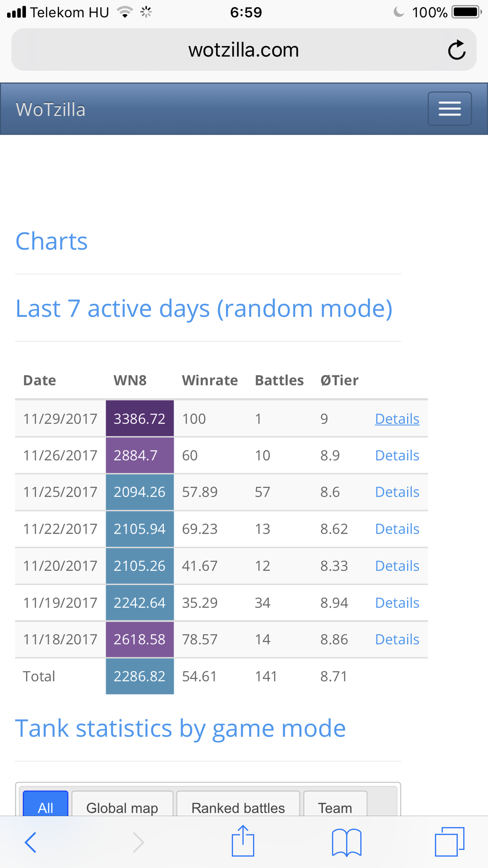Reload the wotzilla.com page

tap(457, 50)
